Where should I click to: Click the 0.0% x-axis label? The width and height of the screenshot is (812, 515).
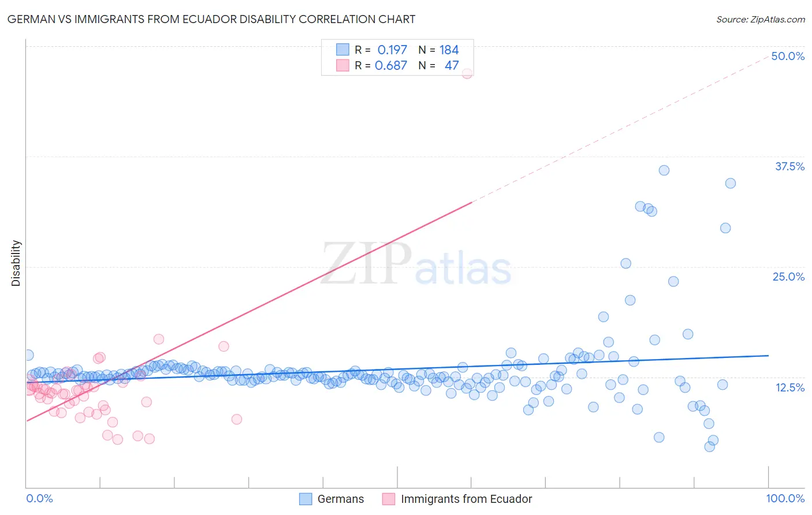(39, 498)
